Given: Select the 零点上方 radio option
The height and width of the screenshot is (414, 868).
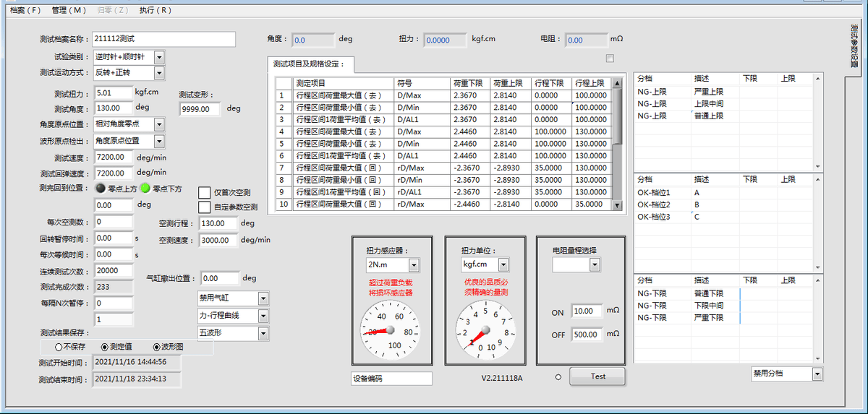Looking at the screenshot, I should click(101, 189).
